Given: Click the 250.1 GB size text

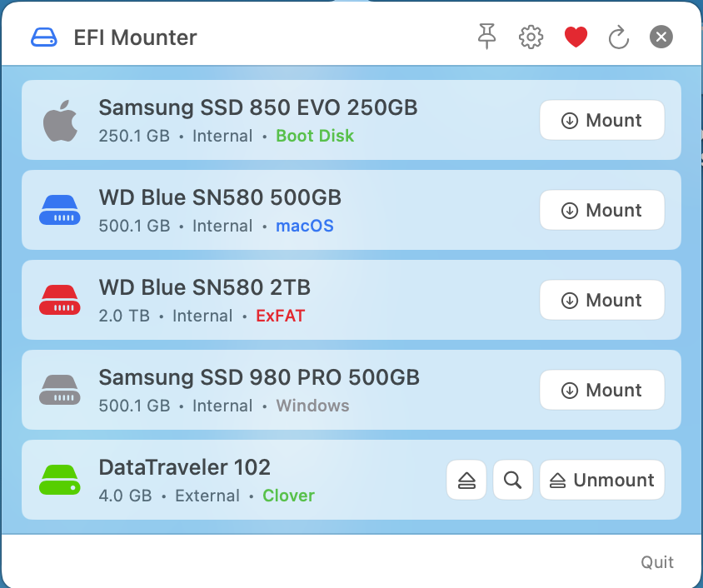Looking at the screenshot, I should coord(134,136).
